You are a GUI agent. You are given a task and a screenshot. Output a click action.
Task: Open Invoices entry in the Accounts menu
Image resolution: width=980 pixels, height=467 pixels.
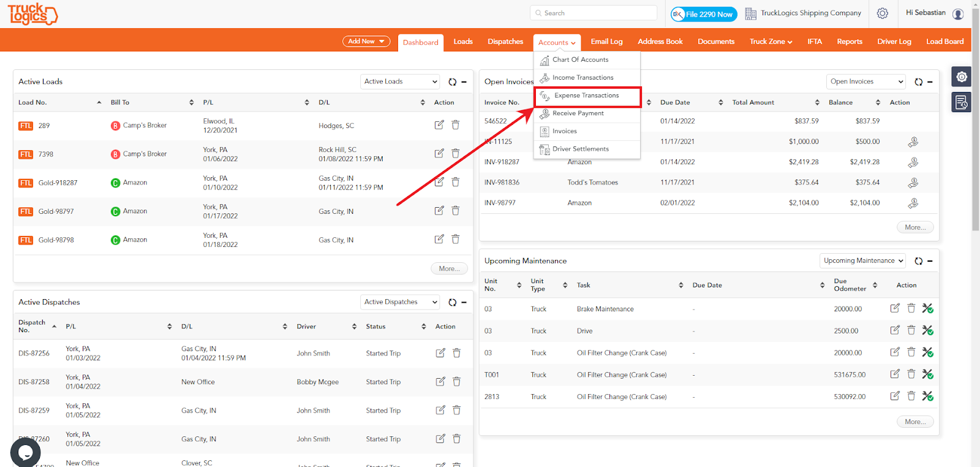(587, 131)
